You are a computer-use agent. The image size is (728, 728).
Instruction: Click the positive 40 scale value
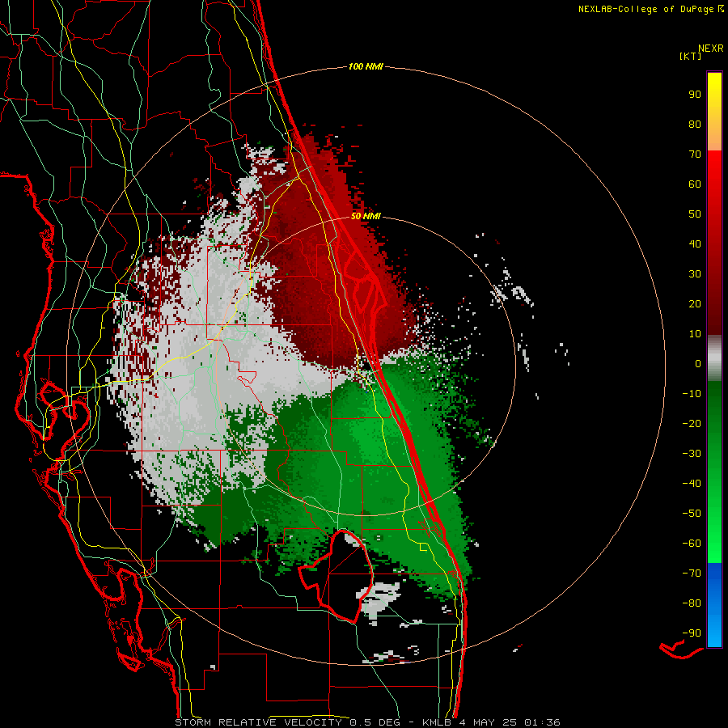(695, 243)
